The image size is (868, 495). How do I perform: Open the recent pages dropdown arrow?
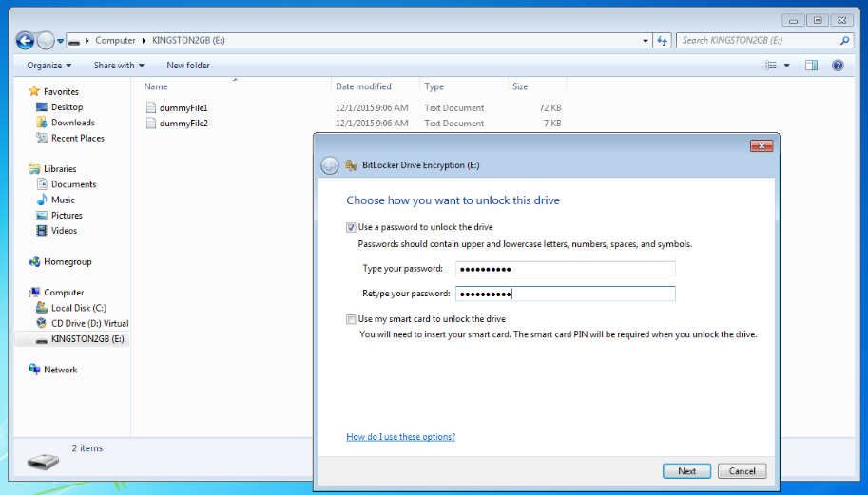point(60,40)
